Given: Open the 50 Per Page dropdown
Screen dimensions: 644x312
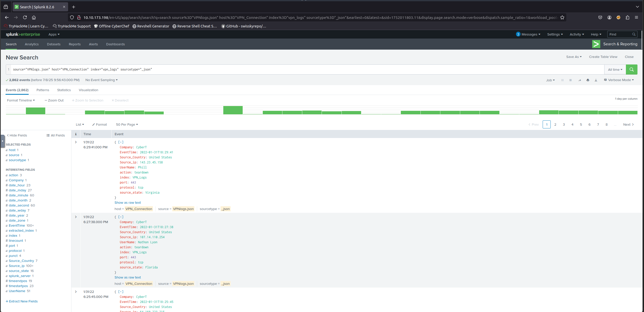Looking at the screenshot, I should point(127,124).
